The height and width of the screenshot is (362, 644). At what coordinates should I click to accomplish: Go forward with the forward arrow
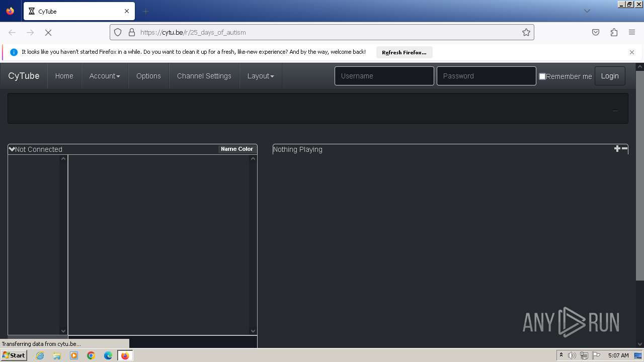tap(30, 32)
